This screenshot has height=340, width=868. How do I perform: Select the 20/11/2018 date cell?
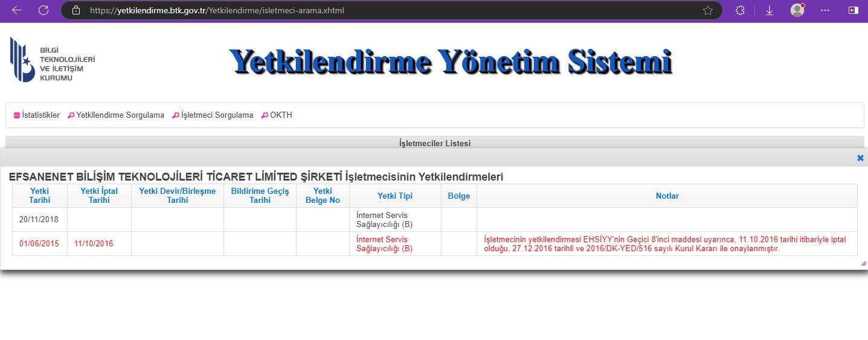39,220
